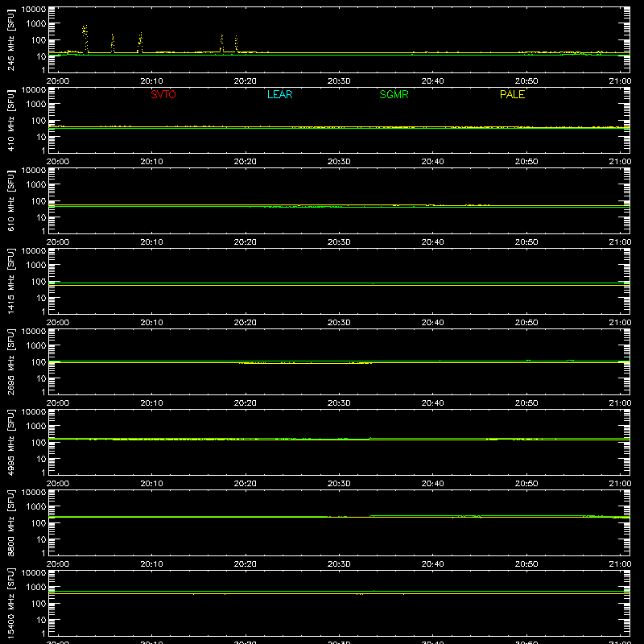Image resolution: width=644 pixels, height=644 pixels.
Task: Click 20:30 tick label under 4995 MHz plot
Action: (x=339, y=484)
